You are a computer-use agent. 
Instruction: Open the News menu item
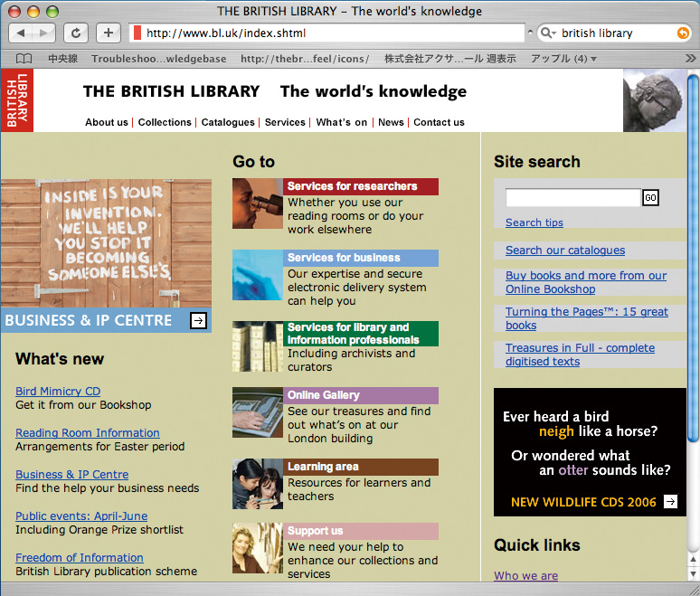click(391, 122)
